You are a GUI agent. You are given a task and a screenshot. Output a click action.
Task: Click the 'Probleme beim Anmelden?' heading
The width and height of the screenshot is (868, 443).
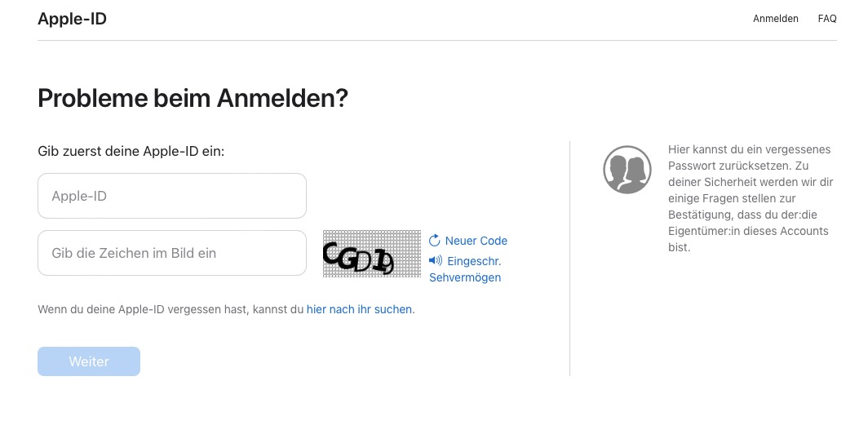click(x=193, y=98)
